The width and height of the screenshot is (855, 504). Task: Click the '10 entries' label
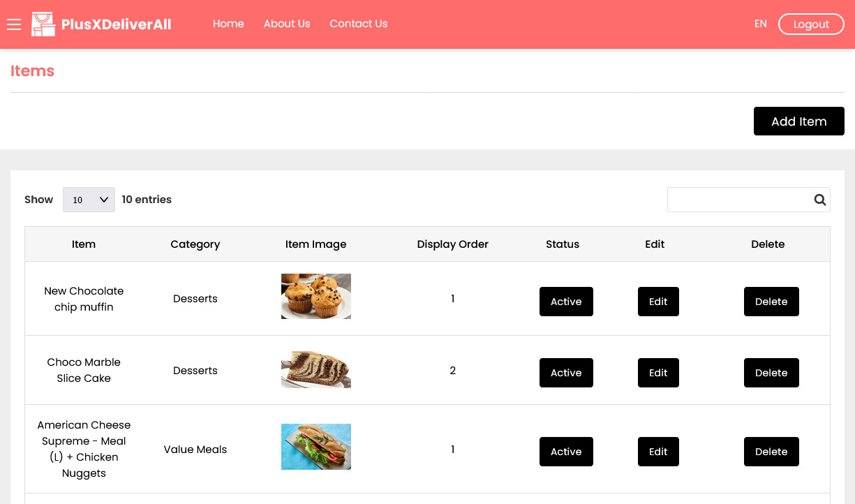point(147,200)
